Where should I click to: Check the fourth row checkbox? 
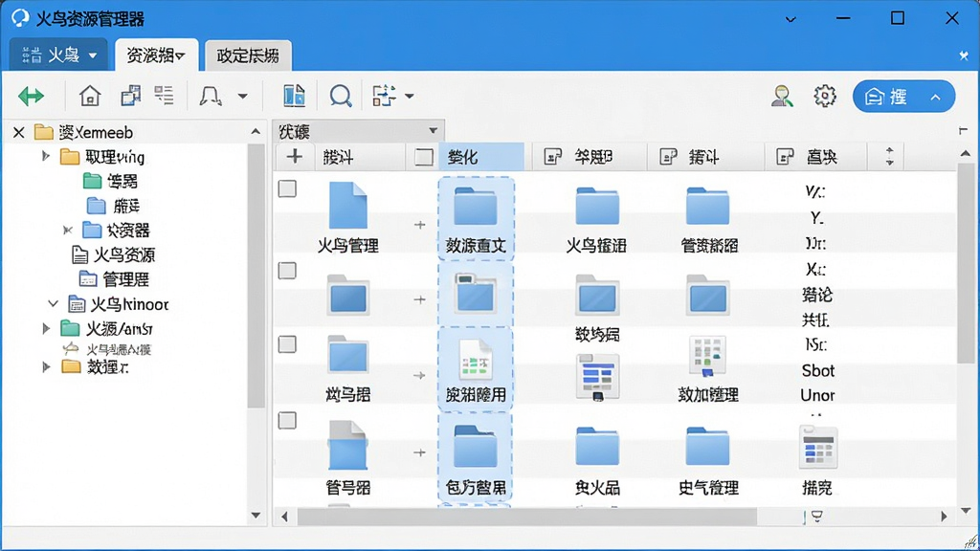[x=287, y=421]
